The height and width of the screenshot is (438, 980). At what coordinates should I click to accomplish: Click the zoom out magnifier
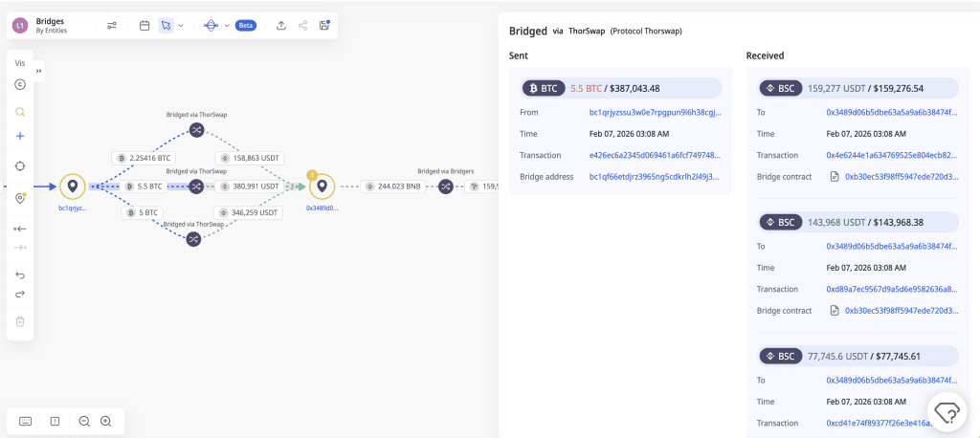point(84,421)
